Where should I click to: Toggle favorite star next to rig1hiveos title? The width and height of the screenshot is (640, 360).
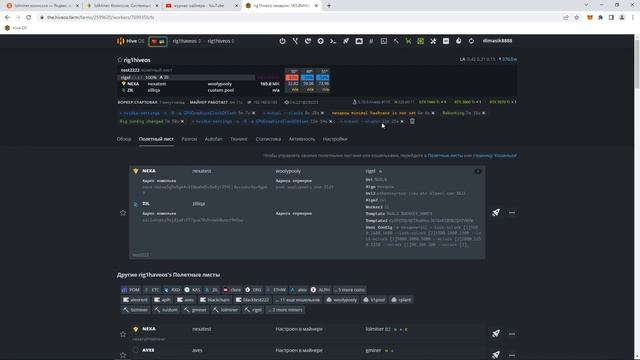click(120, 60)
